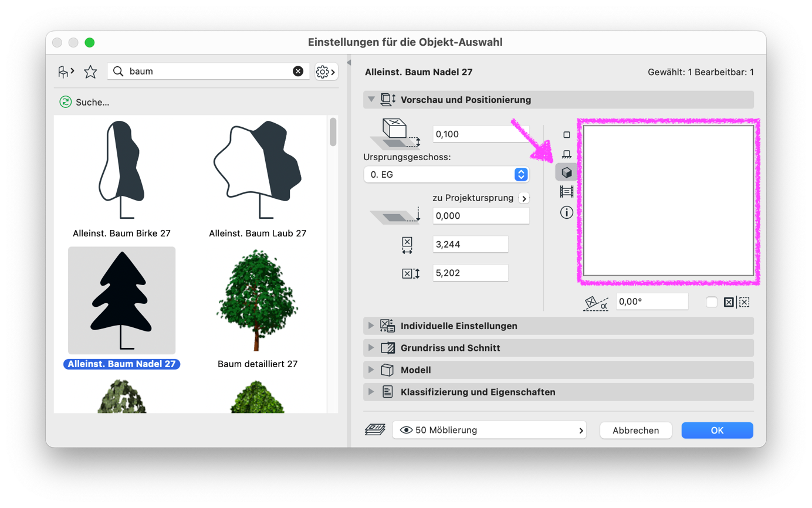812x508 pixels.
Task: Click the solid mirror symbol icon
Action: tap(729, 302)
